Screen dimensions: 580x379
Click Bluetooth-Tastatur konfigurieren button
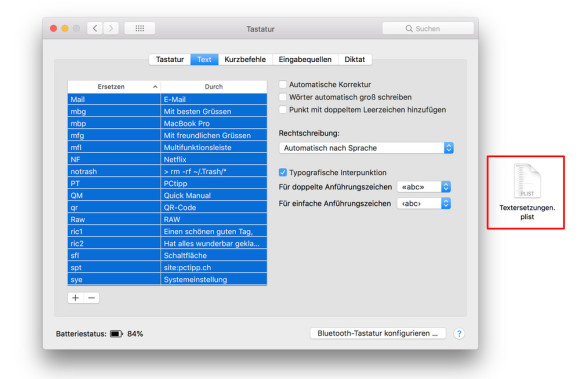(x=378, y=334)
